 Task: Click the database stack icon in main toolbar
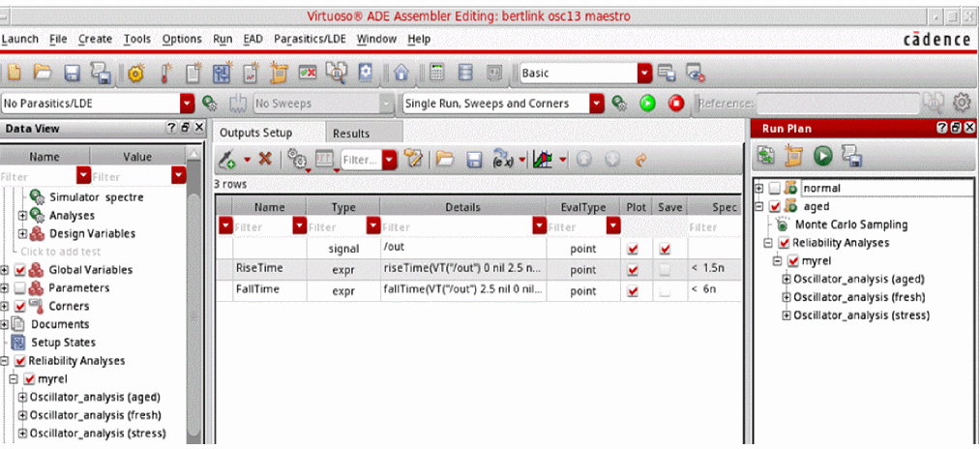tap(465, 74)
